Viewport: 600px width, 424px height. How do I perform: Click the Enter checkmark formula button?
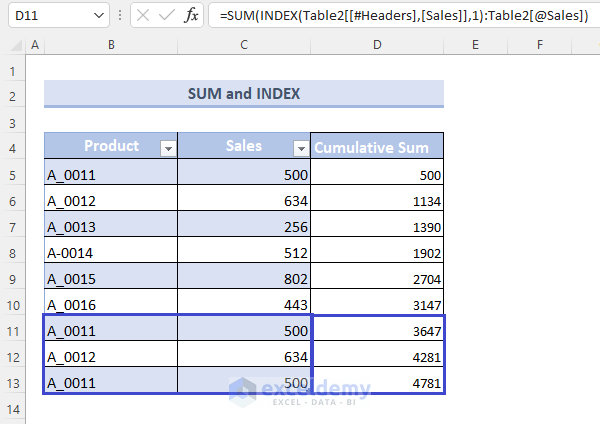click(x=167, y=15)
